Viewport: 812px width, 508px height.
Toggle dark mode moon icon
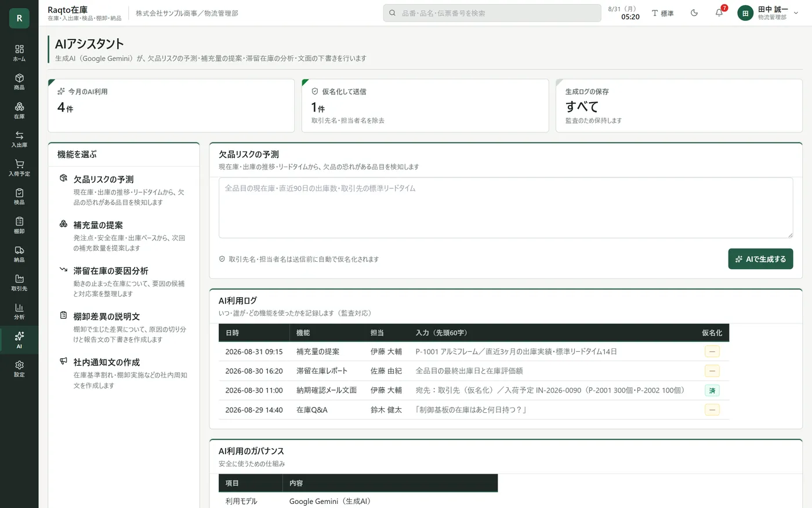694,13
